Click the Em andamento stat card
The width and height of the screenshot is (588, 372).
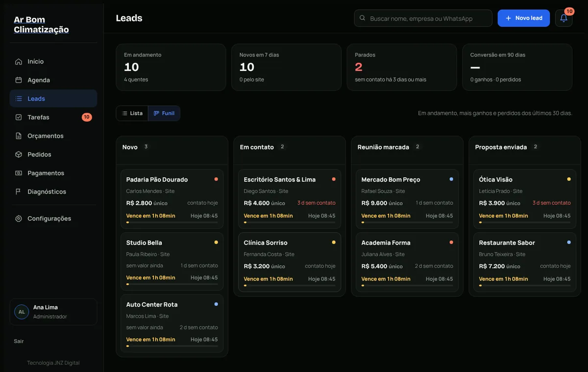pyautogui.click(x=171, y=67)
